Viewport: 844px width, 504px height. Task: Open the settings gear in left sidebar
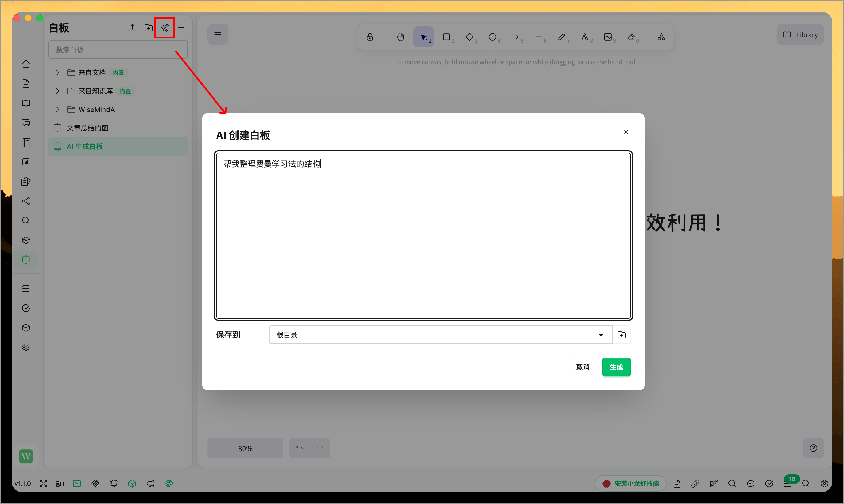(26, 347)
